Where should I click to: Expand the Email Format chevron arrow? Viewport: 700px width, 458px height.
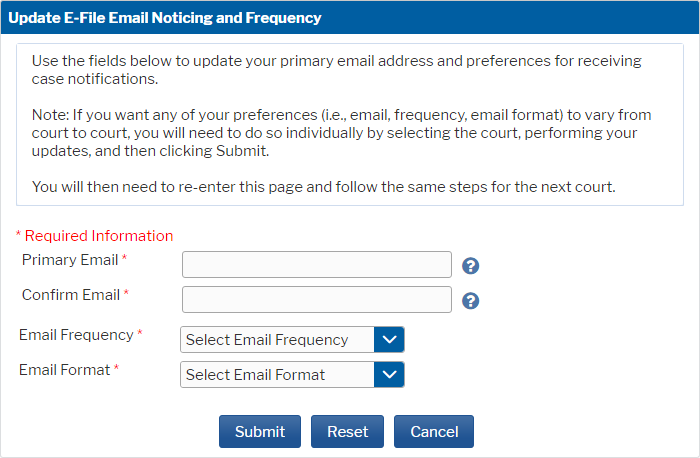[x=389, y=375]
